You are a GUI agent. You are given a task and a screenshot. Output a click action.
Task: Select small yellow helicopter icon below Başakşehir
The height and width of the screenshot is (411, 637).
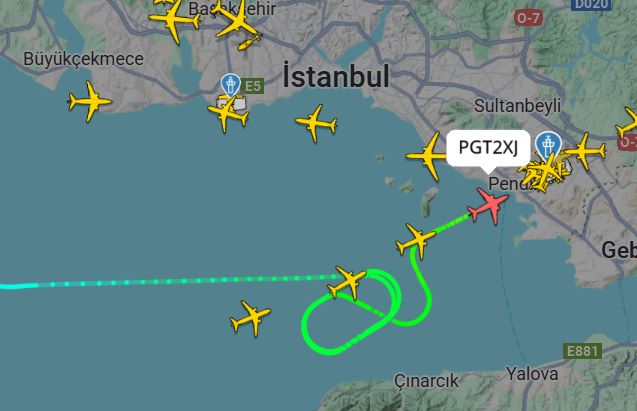click(x=249, y=42)
